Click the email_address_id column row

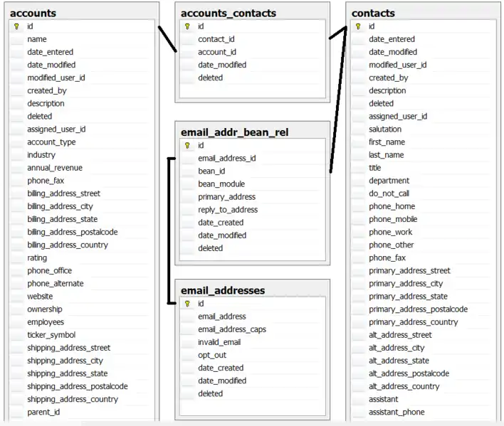(226, 159)
